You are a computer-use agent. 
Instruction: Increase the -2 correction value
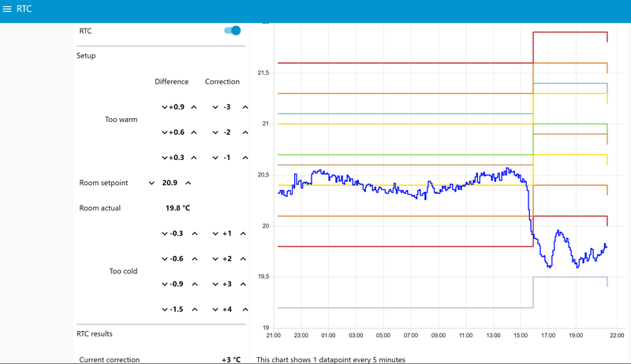[245, 132]
